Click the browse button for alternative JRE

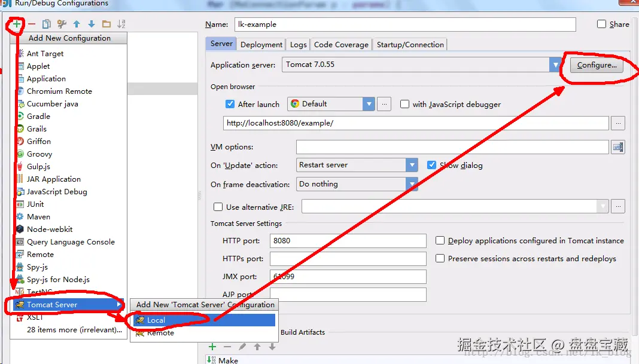618,206
